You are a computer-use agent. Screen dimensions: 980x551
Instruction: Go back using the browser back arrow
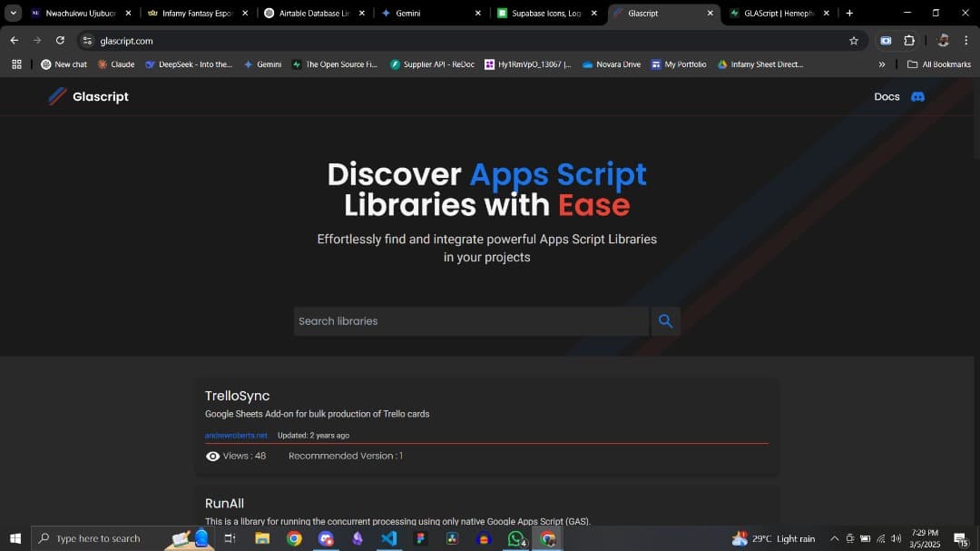point(15,41)
